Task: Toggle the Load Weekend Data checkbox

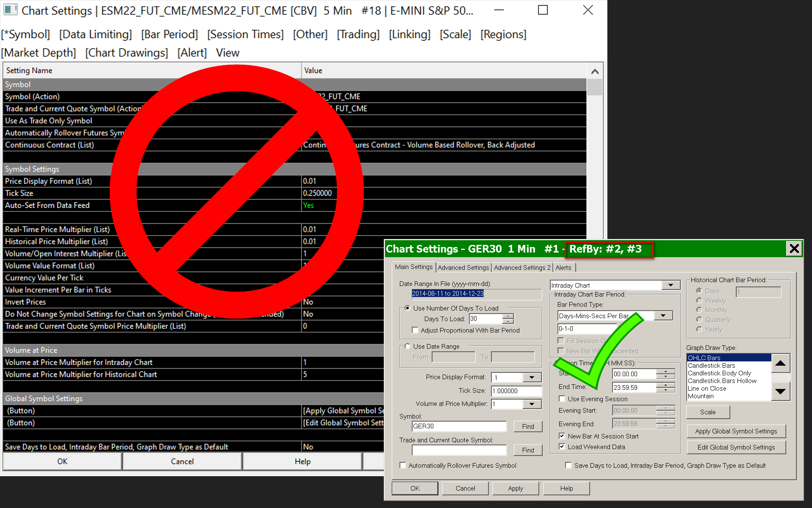Action: tap(562, 447)
